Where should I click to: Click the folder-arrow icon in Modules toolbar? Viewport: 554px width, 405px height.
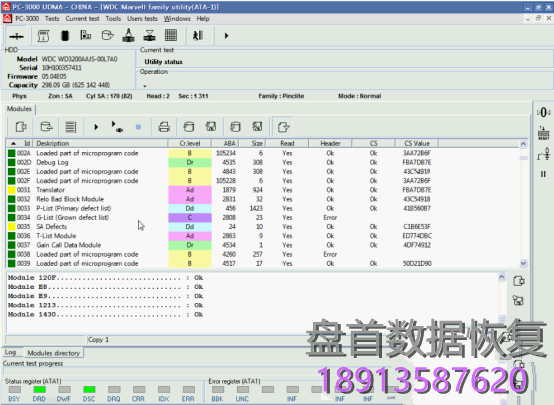point(46,127)
